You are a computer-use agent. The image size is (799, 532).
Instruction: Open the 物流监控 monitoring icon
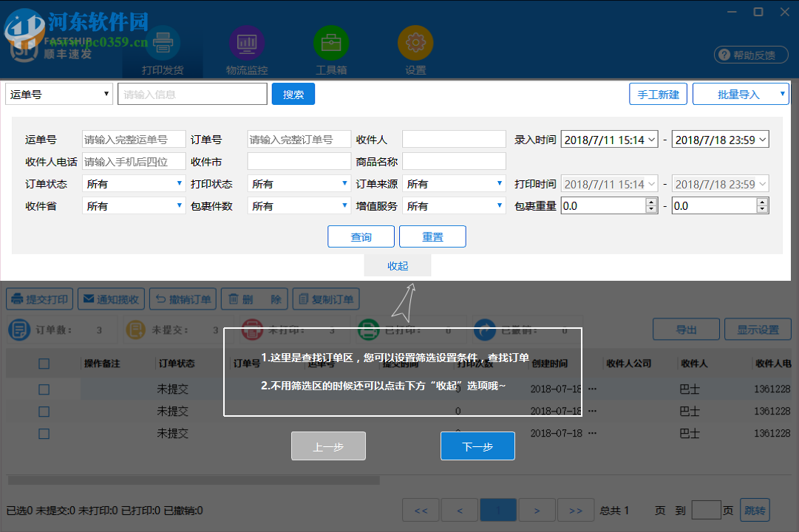(246, 43)
